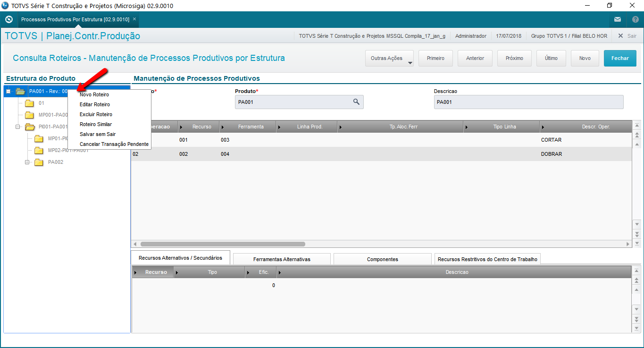Screen dimensions: 644x348
Task: Go to the Último record button
Action: (551, 58)
